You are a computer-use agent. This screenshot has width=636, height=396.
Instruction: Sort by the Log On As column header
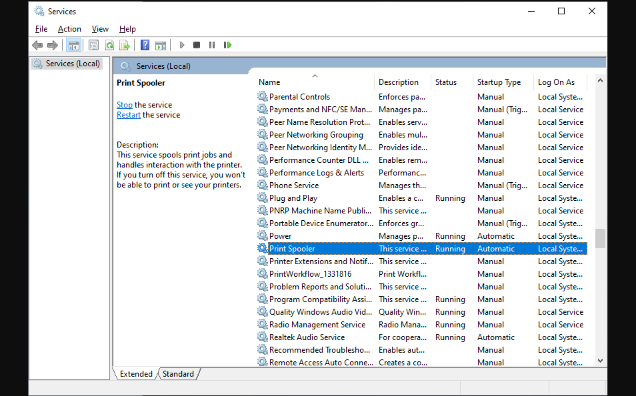click(560, 82)
